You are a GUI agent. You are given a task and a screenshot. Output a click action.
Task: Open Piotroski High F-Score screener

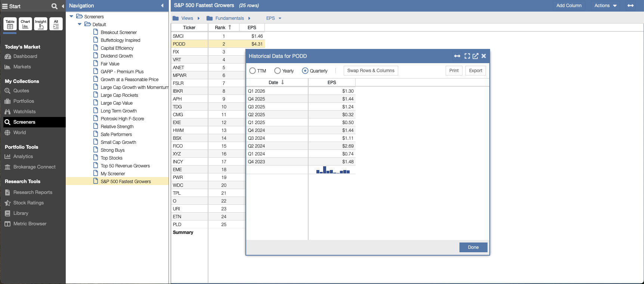point(123,119)
